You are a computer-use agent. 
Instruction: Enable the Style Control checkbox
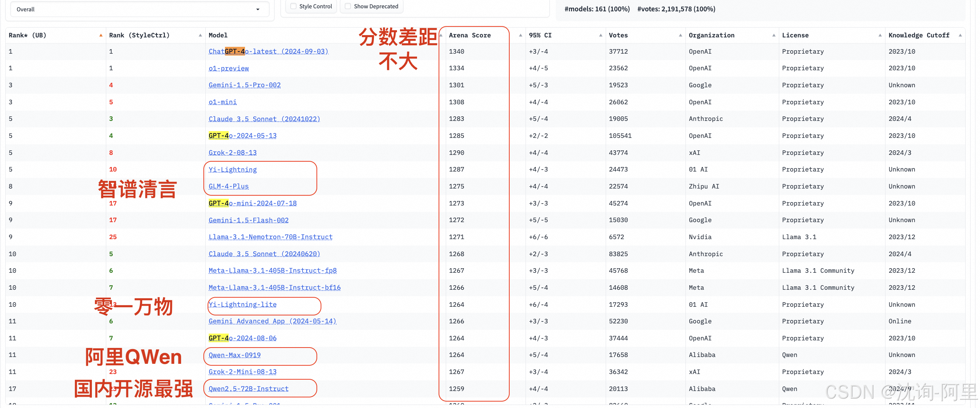click(x=293, y=6)
